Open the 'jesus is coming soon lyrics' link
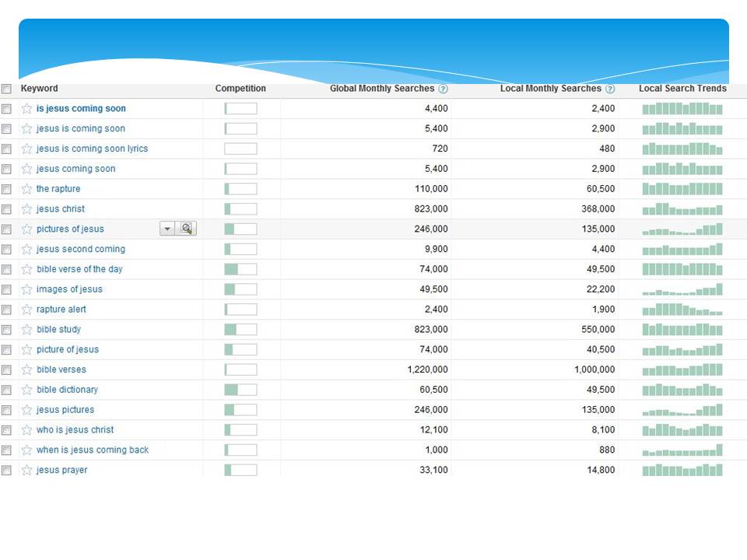 click(92, 149)
